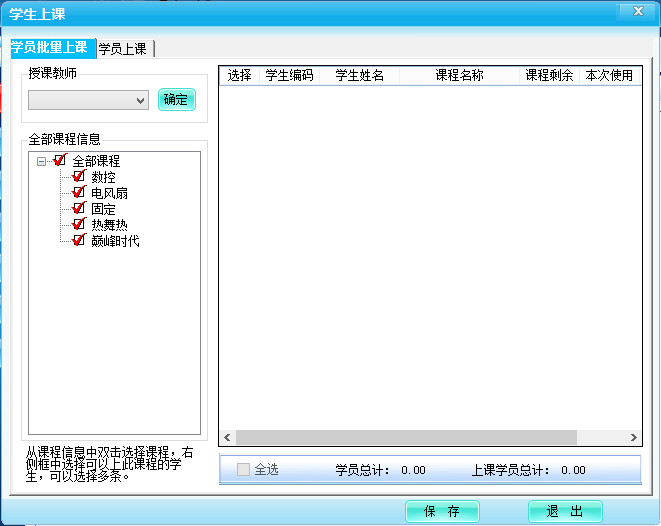Viewport: 661px width, 526px height.
Task: Click the 学生编码 column header
Action: [x=290, y=75]
